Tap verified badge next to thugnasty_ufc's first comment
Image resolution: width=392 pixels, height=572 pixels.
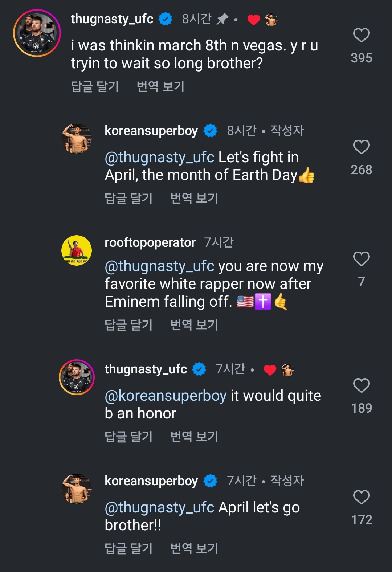coord(166,19)
